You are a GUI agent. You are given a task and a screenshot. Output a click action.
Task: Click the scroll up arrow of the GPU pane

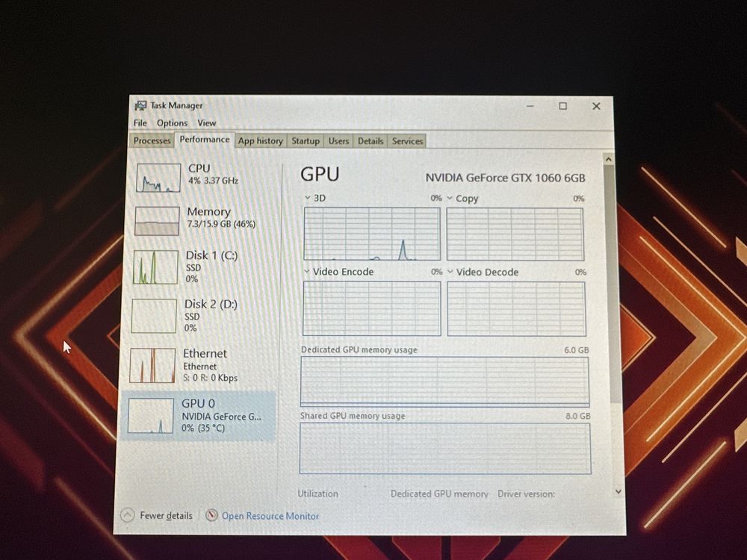point(608,159)
